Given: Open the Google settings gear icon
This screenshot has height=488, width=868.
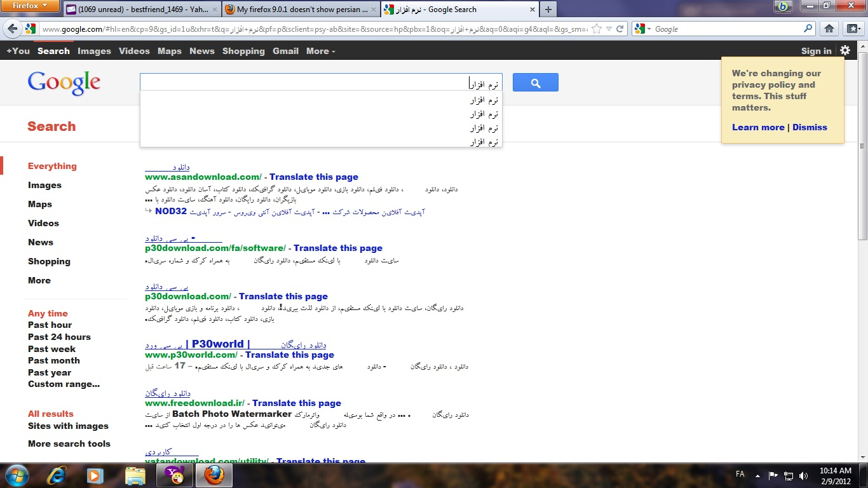Looking at the screenshot, I should (x=844, y=50).
